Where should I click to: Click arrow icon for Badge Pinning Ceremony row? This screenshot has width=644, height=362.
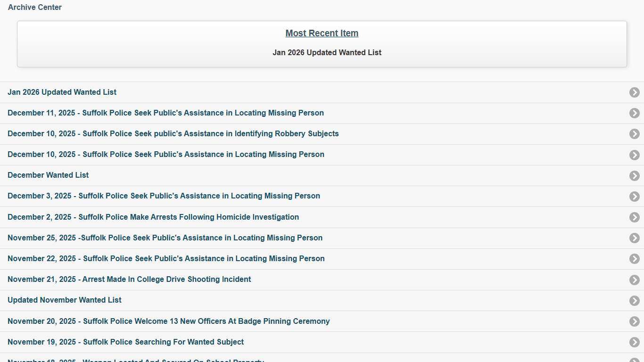634,321
